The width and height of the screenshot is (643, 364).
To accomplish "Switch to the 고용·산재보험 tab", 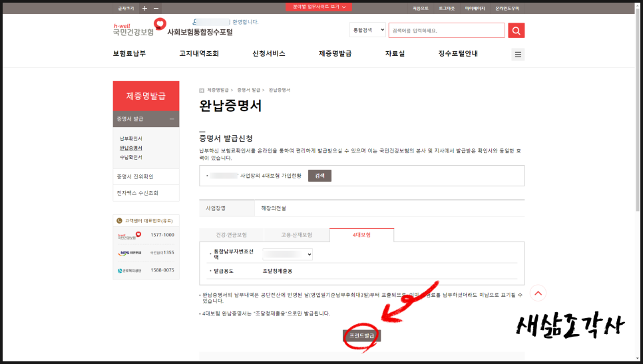I will [x=296, y=235].
